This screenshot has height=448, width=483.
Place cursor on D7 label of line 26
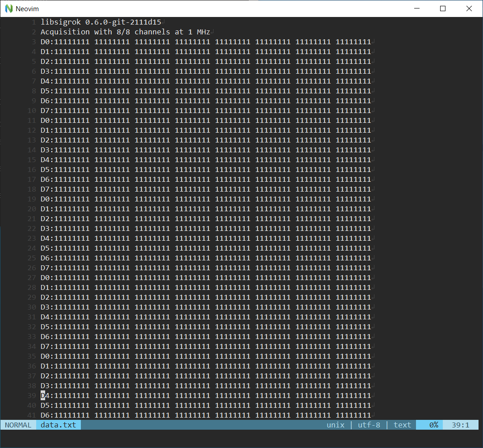tap(45, 268)
